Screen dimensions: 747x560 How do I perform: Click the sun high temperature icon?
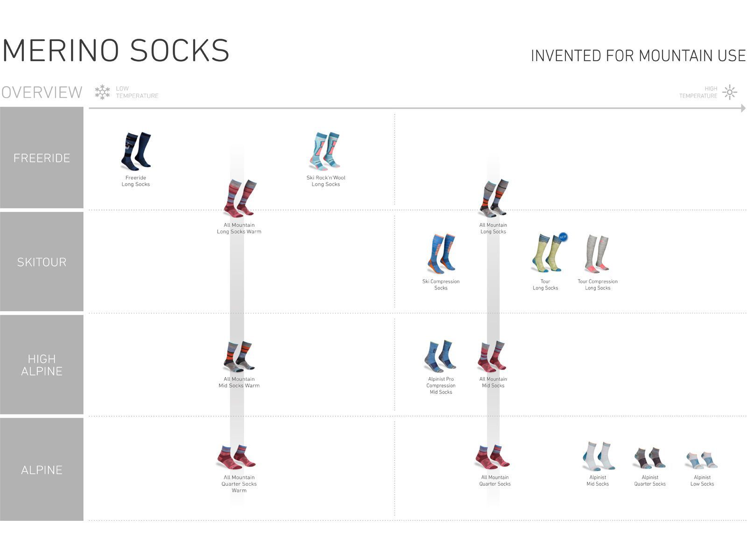(730, 92)
